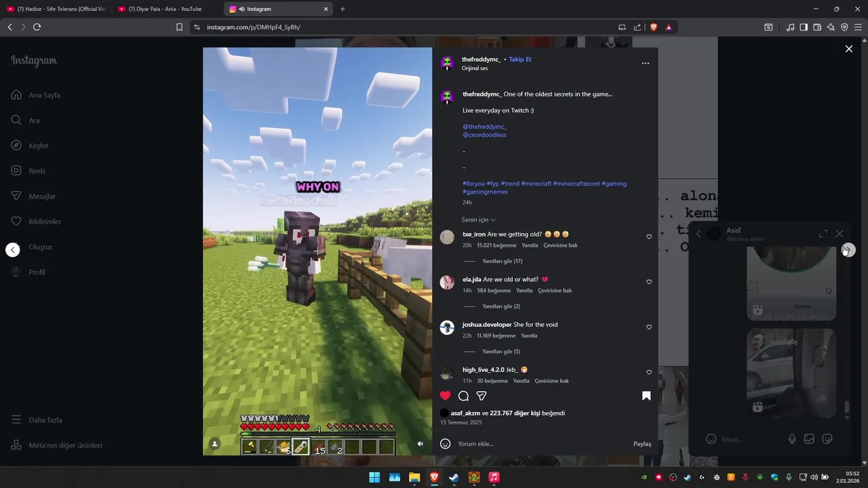Go to the previous post with left arrow
The height and width of the screenshot is (488, 868).
12,250
